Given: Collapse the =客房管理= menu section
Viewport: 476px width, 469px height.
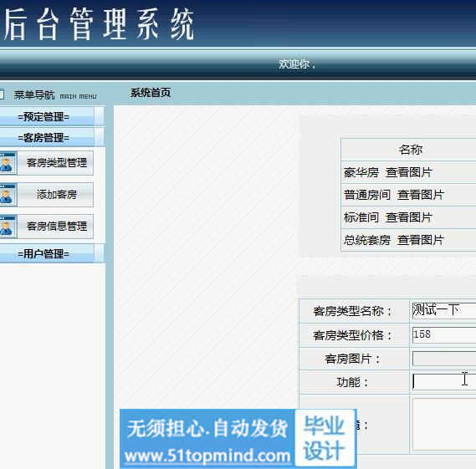Looking at the screenshot, I should click(44, 138).
